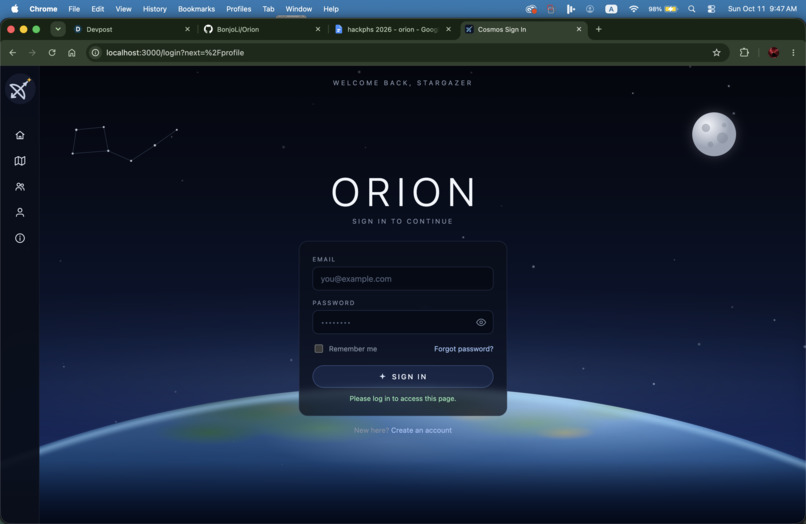This screenshot has height=524, width=806.
Task: Open the File menu
Action: click(x=74, y=9)
